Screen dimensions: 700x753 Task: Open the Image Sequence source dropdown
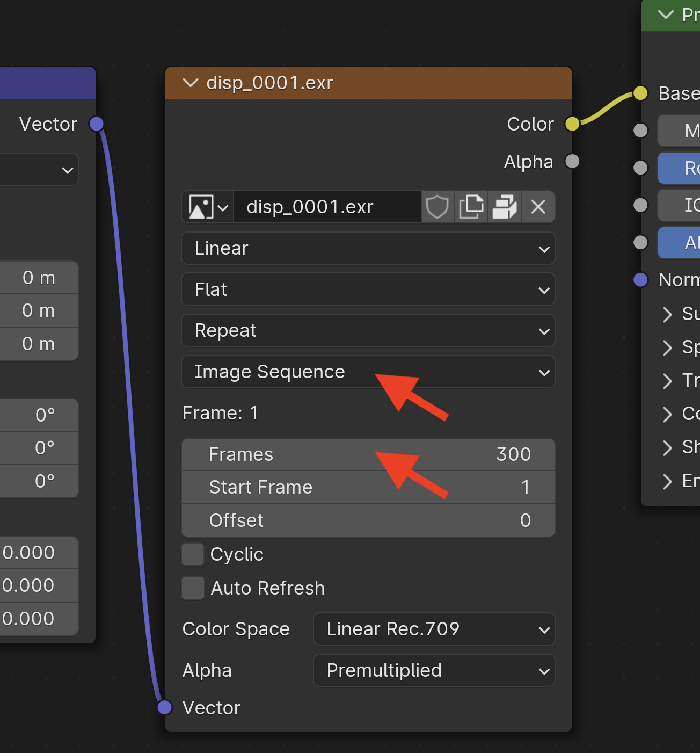[x=368, y=372]
